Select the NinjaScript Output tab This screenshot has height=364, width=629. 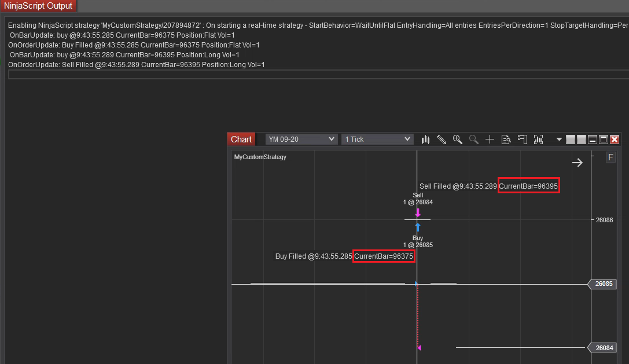click(38, 6)
